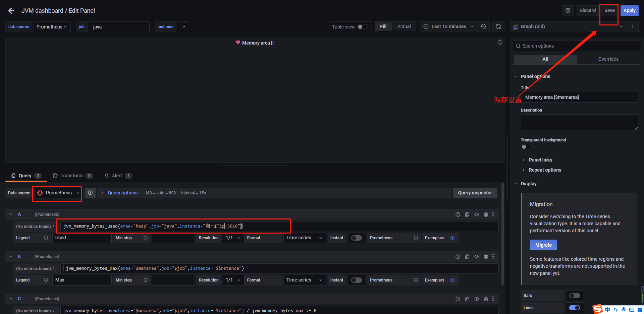Screen dimensions: 644x314
Task: Open the datasource Prometheus variable dropdown
Action: coord(52,27)
